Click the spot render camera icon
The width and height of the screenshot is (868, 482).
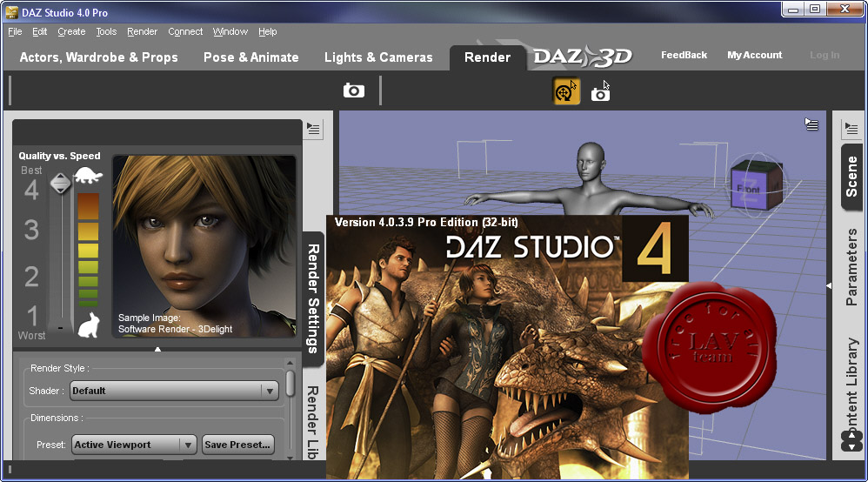600,93
